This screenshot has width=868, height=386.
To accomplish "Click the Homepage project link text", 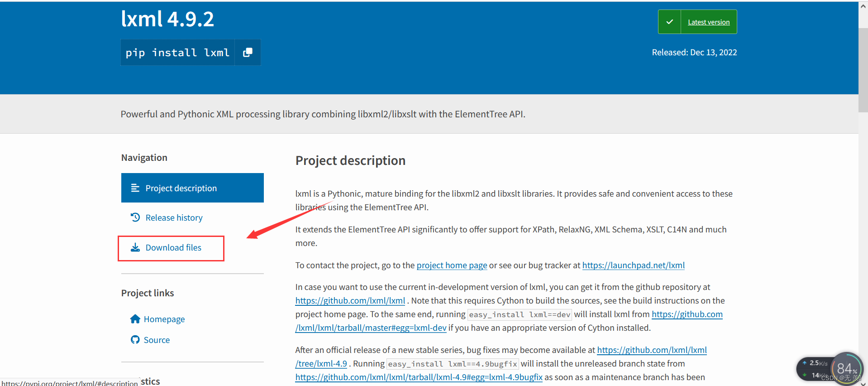I will pos(164,319).
